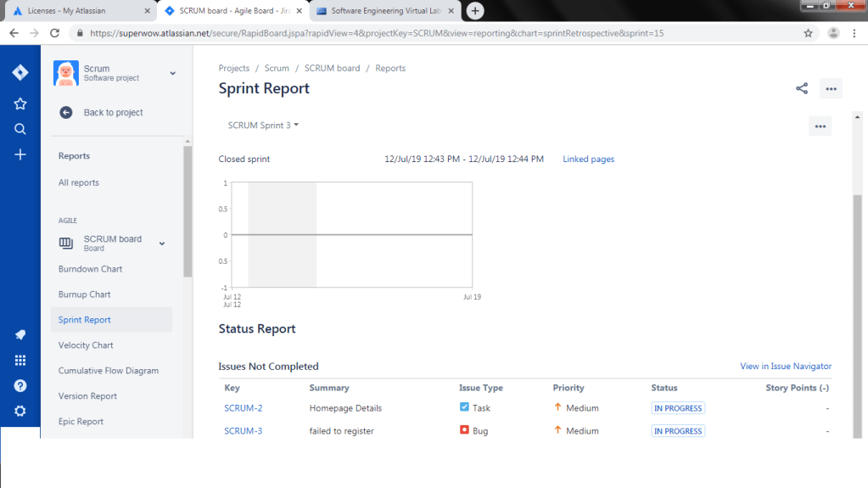The height and width of the screenshot is (488, 868).
Task: Open the search magnifier in sidebar
Action: (x=20, y=129)
